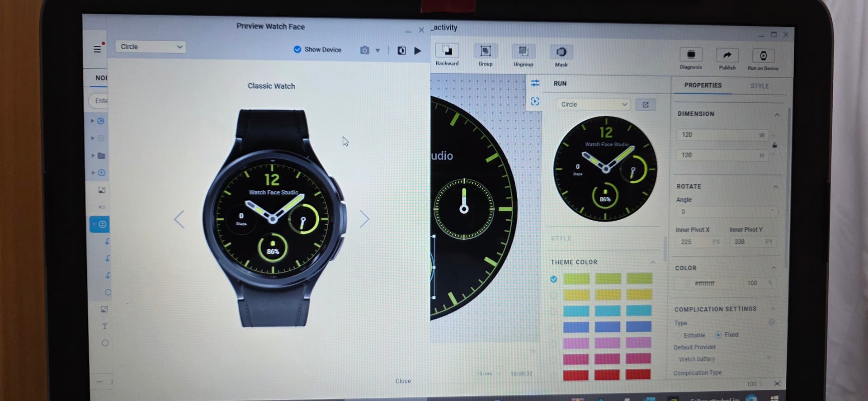868x401 pixels.
Task: Click the height field showing 120
Action: pos(722,155)
